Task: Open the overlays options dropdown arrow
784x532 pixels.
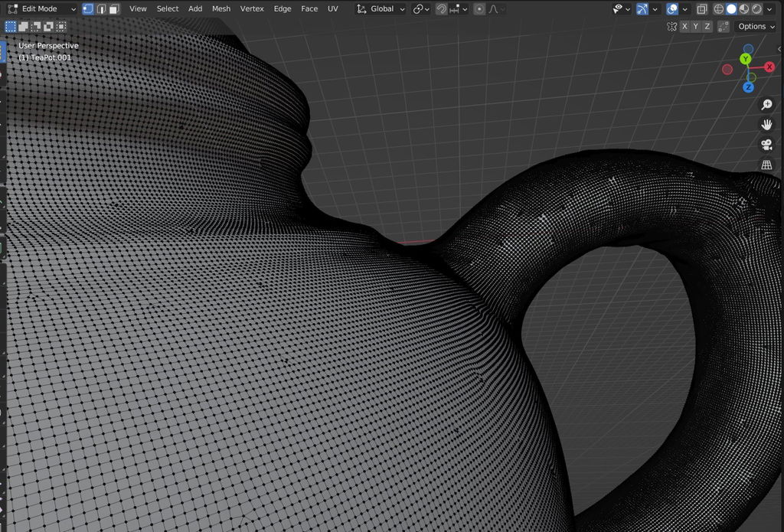Action: tap(685, 9)
